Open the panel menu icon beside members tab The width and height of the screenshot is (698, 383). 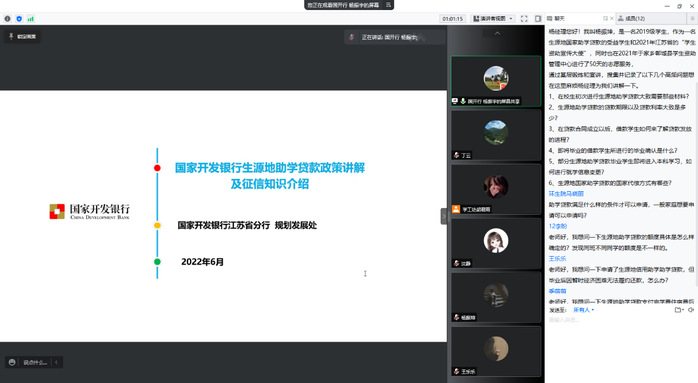pos(692,18)
